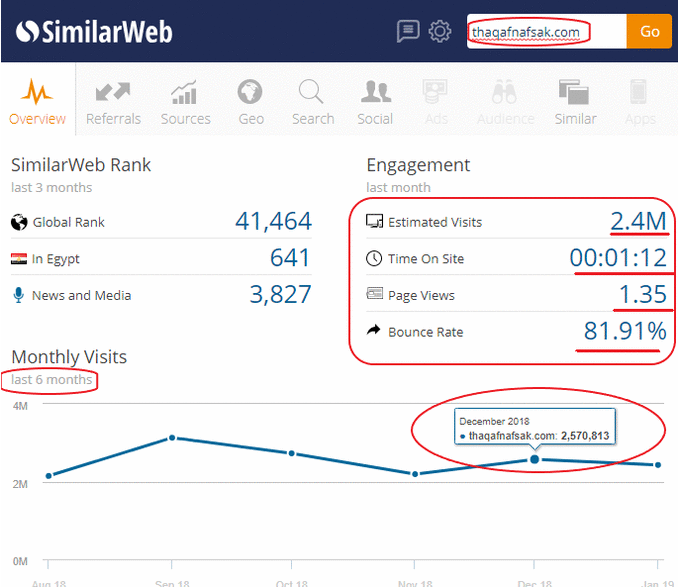
Task: Click the Nov 18 chart data point
Action: (x=415, y=474)
